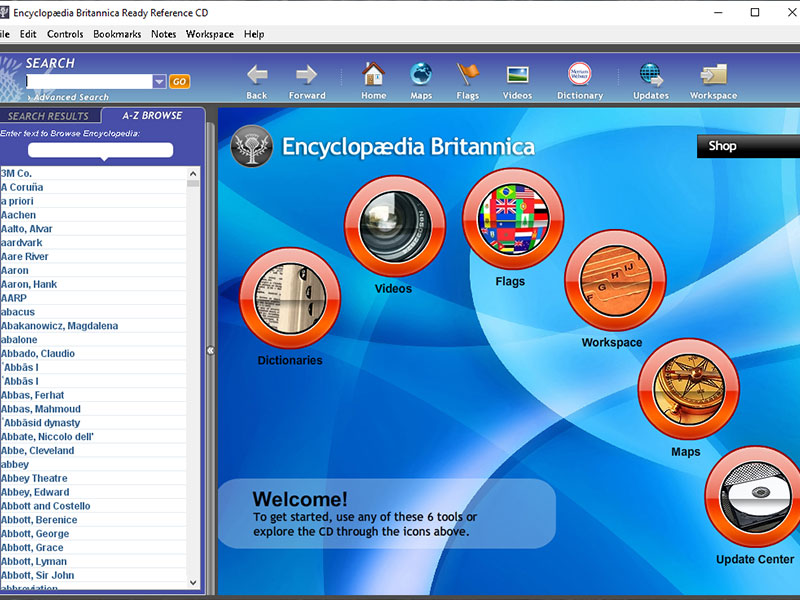Go forward using the Forward arrow icon
The width and height of the screenshot is (800, 600).
(x=307, y=75)
